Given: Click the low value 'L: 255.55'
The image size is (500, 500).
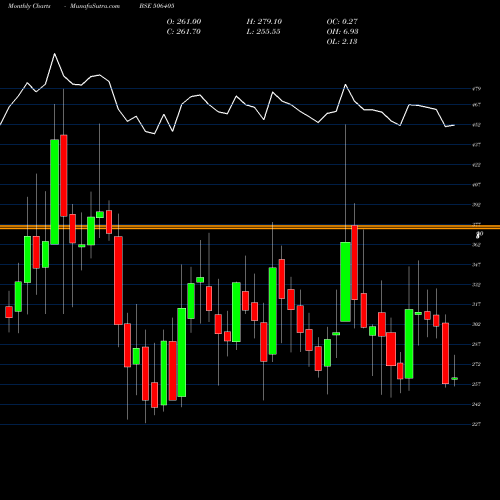Looking at the screenshot, I should click(x=263, y=32).
